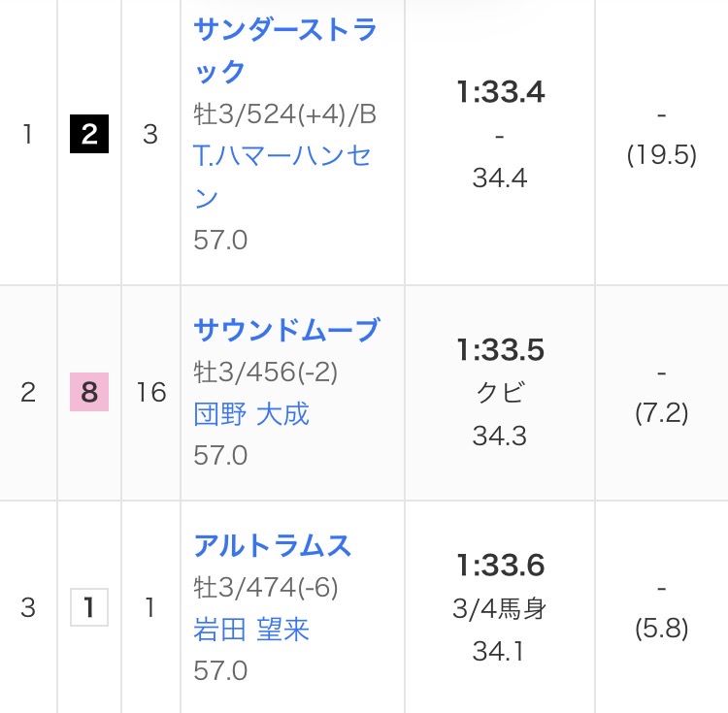View jockey 団野 大成's profile
The height and width of the screenshot is (713, 728).
[251, 414]
